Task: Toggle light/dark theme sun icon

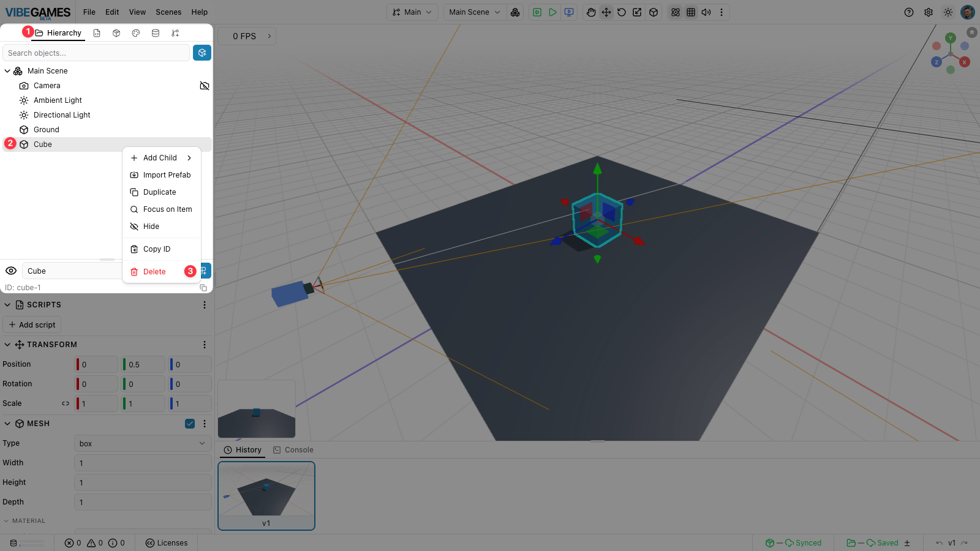Action: (x=948, y=12)
